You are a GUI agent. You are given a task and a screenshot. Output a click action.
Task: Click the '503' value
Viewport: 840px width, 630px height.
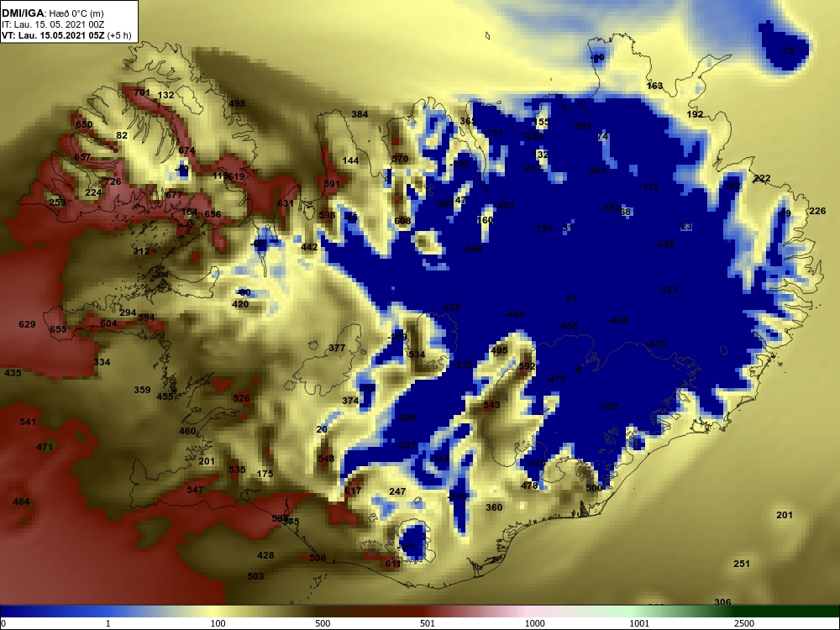255,576
